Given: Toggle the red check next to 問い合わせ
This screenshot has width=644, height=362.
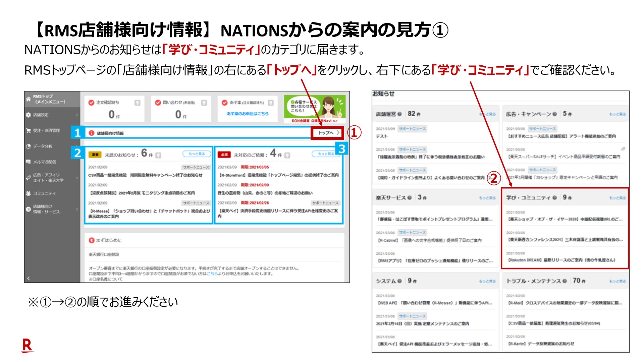Looking at the screenshot, I should click(x=158, y=103).
